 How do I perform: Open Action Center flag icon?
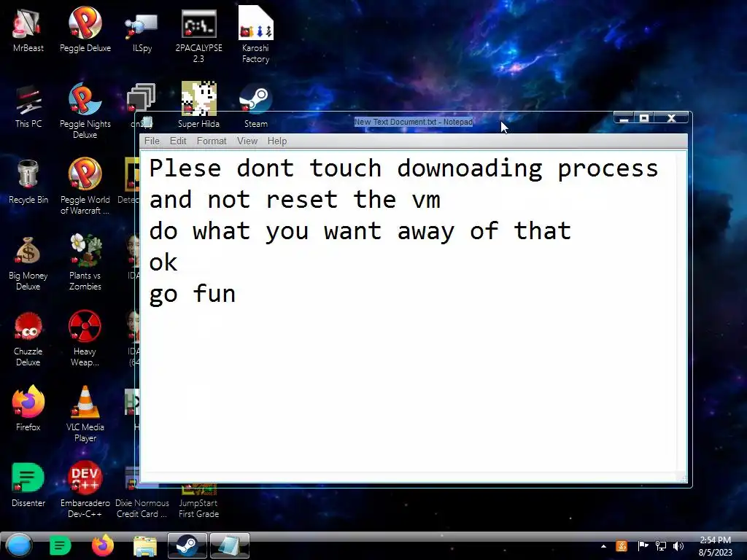tap(643, 545)
